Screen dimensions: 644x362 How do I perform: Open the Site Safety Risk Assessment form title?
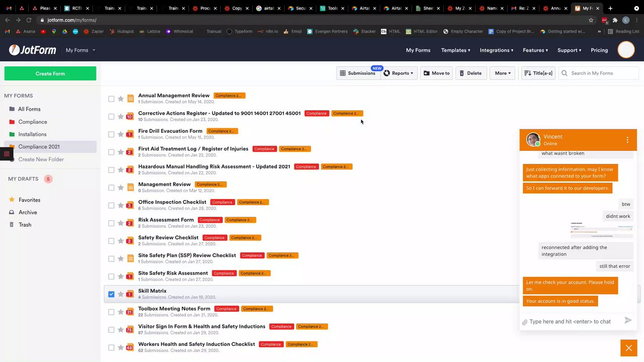173,273
